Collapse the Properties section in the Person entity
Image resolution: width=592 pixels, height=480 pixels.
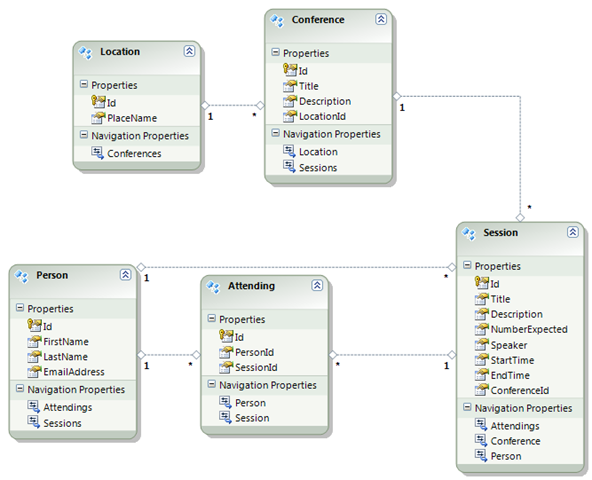click(20, 308)
